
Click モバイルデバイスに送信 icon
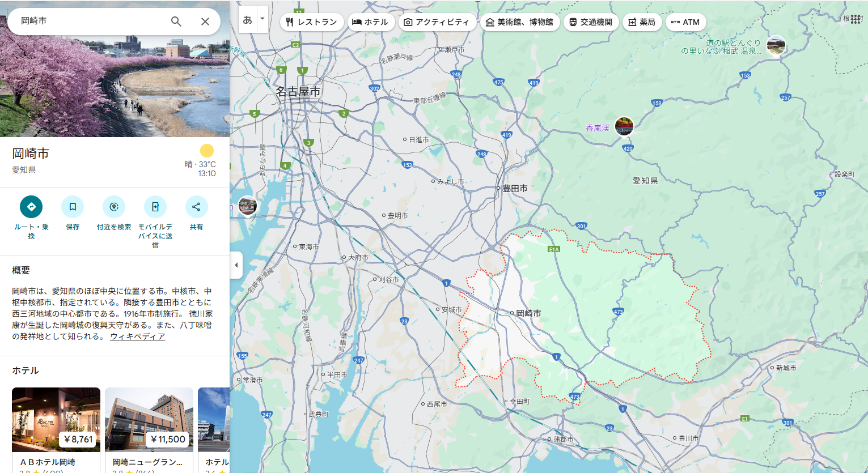tap(155, 207)
